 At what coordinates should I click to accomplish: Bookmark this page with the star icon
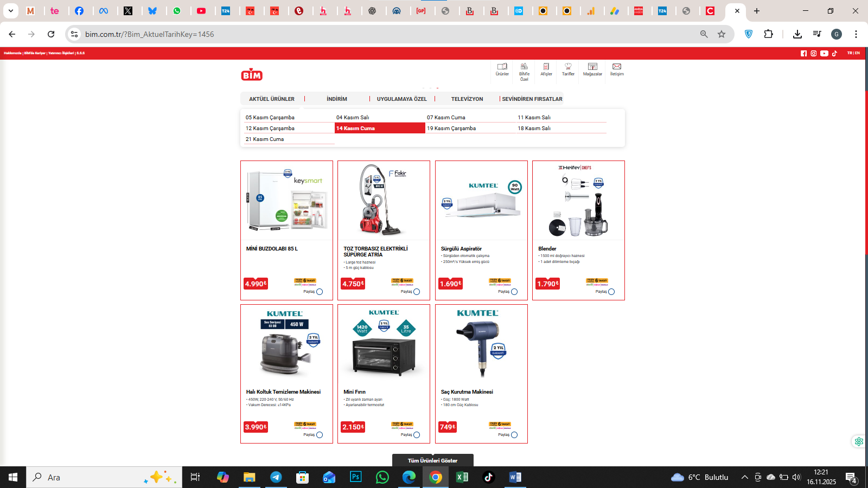point(722,34)
